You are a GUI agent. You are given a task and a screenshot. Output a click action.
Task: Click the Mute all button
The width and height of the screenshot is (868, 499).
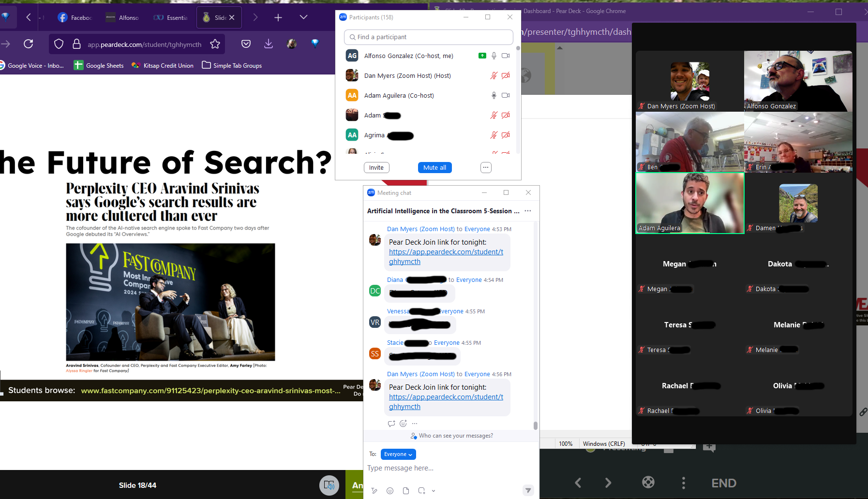tap(434, 167)
